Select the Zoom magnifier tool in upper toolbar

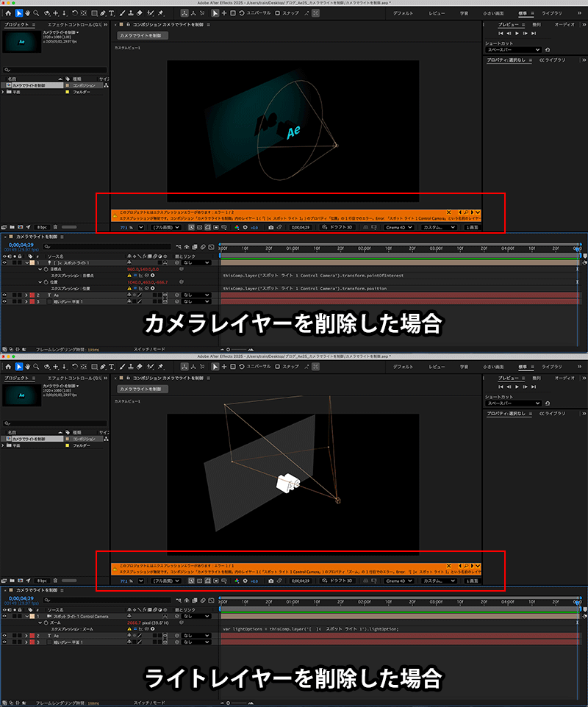tap(36, 13)
